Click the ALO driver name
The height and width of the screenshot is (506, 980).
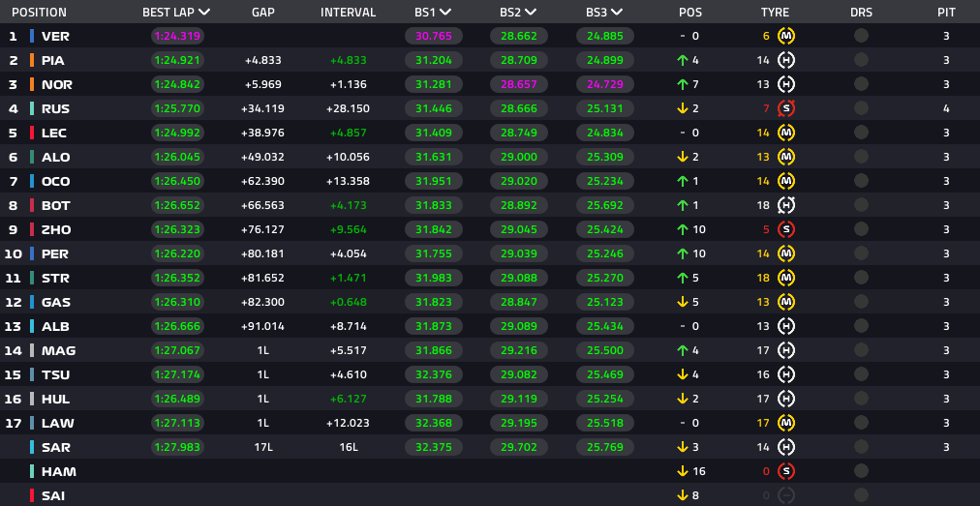(x=55, y=158)
